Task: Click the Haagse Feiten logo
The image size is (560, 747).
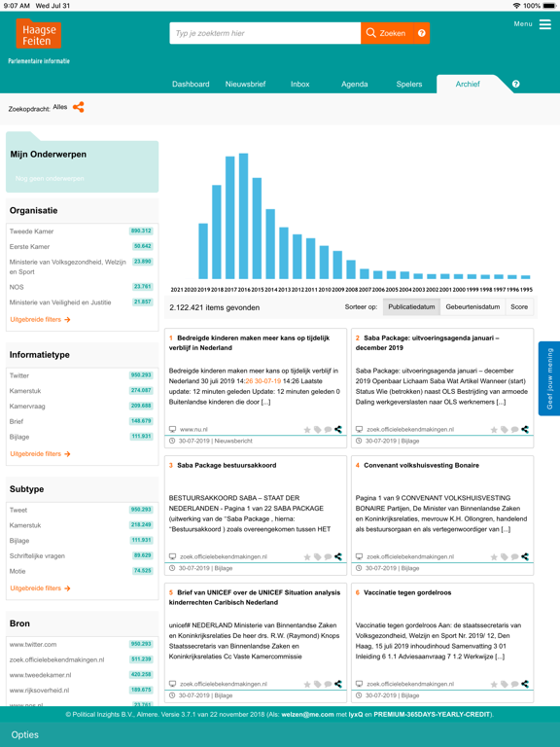Action: (x=39, y=34)
